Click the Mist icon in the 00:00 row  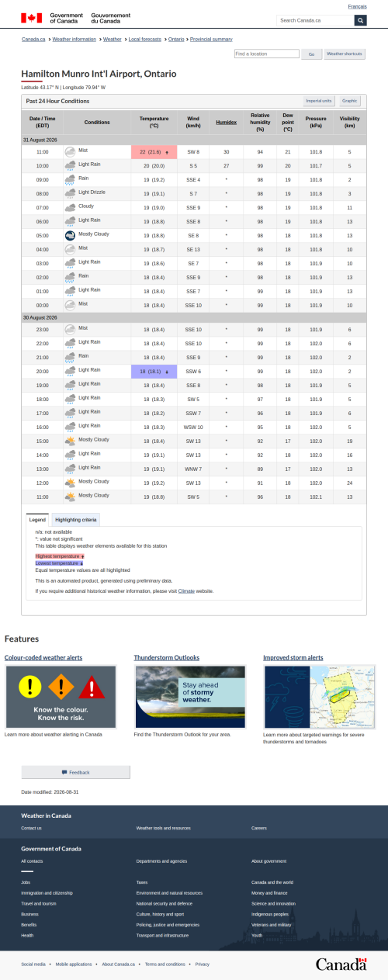[70, 305]
